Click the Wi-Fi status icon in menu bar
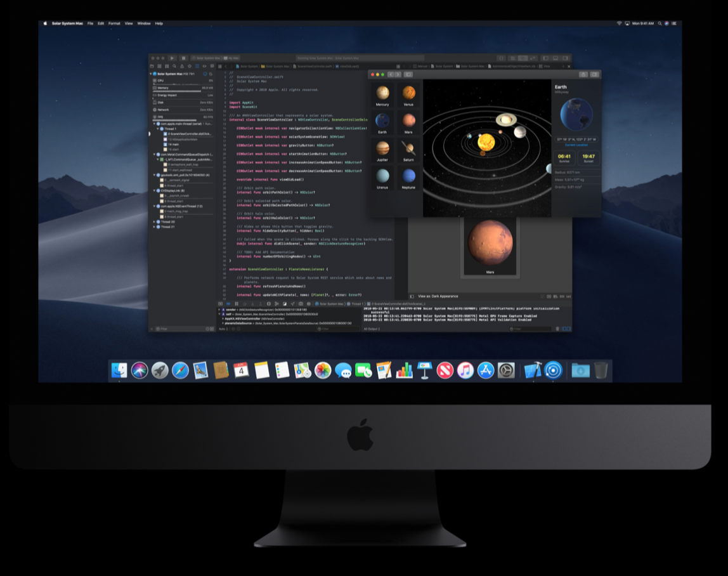 pos(619,23)
